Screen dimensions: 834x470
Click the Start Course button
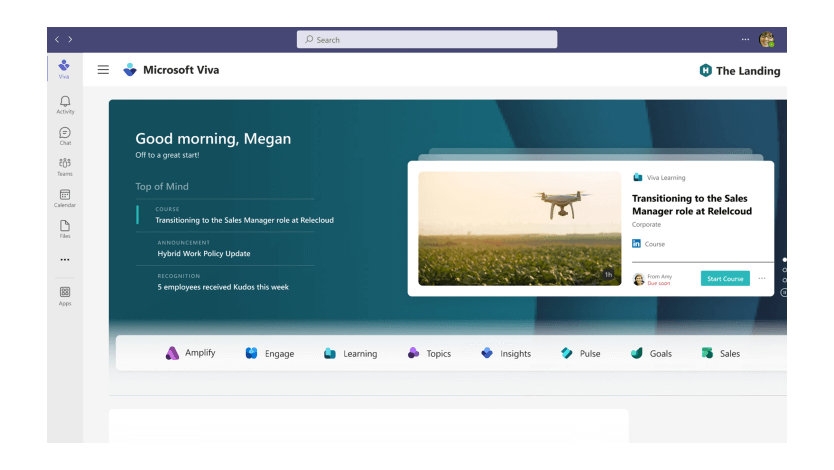(x=725, y=279)
